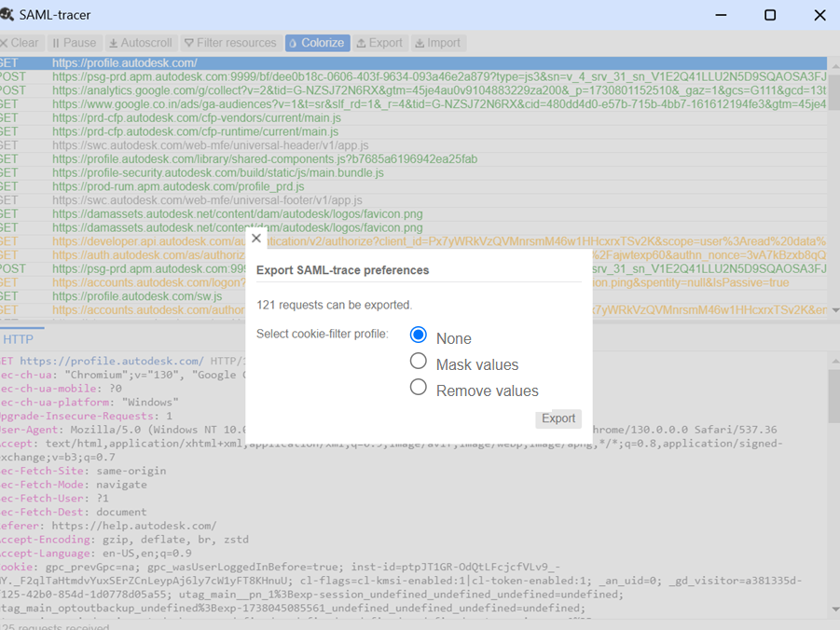Click the SAML-tracer window icon
This screenshot has height=630, width=840.
click(7, 15)
